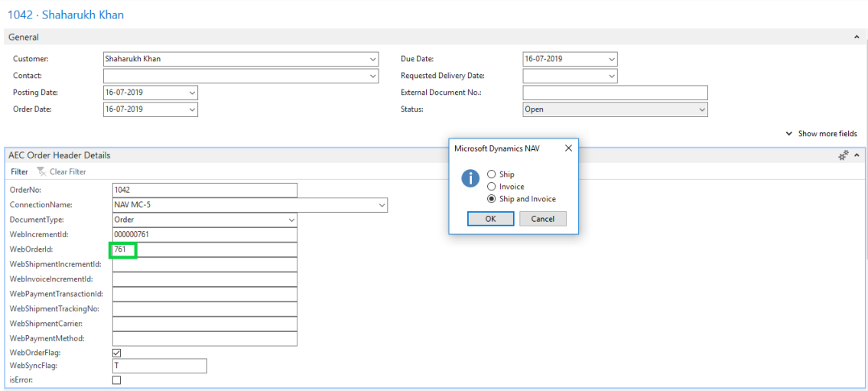This screenshot has height=391, width=868.
Task: Click the blue info icon in dialog
Action: [470, 178]
